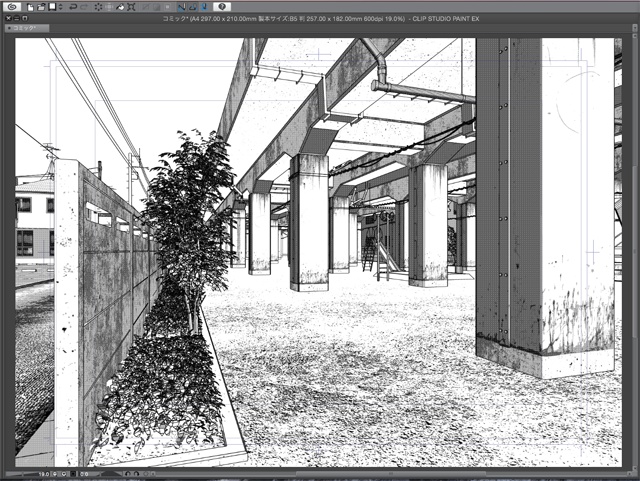Click the Redo arrow

pyautogui.click(x=84, y=7)
